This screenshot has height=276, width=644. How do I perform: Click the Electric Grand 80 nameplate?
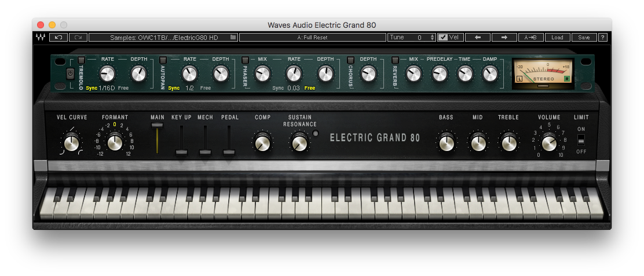(x=375, y=137)
